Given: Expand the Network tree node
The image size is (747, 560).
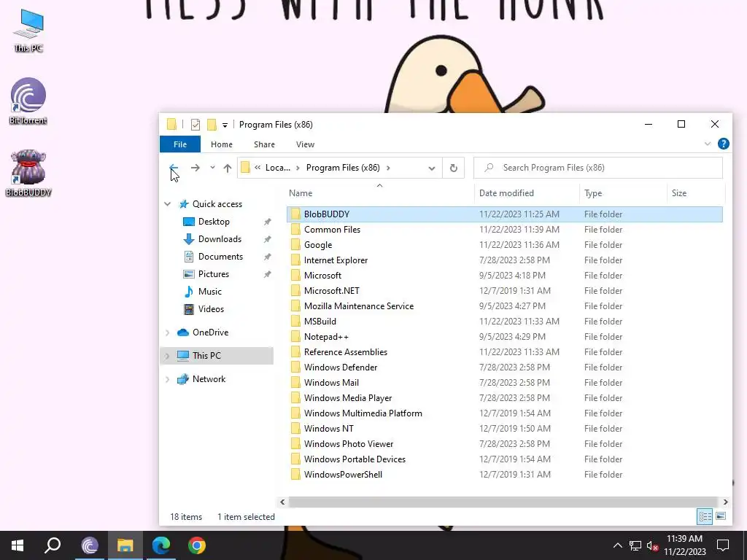Looking at the screenshot, I should [x=168, y=379].
